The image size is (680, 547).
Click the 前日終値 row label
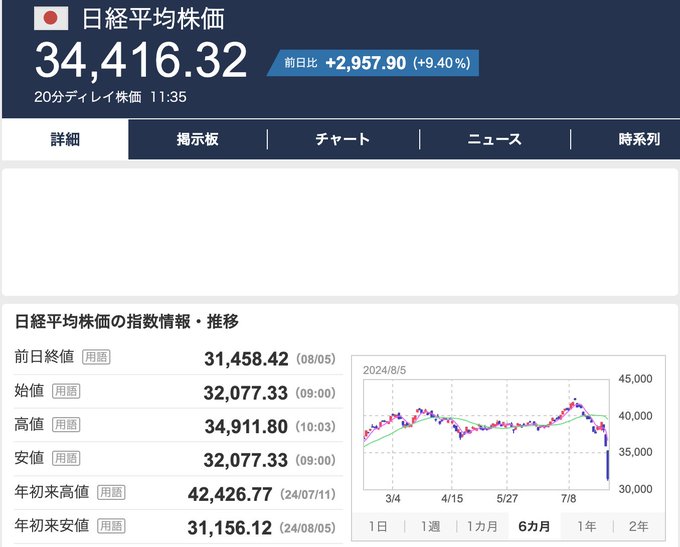[x=44, y=357]
